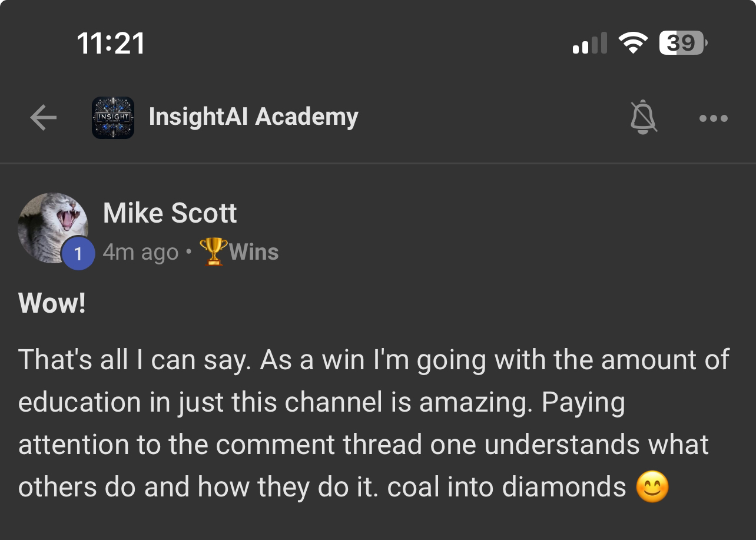Screen dimensions: 756x540
Task: Tap the 4m ago timestamp
Action: [x=140, y=252]
